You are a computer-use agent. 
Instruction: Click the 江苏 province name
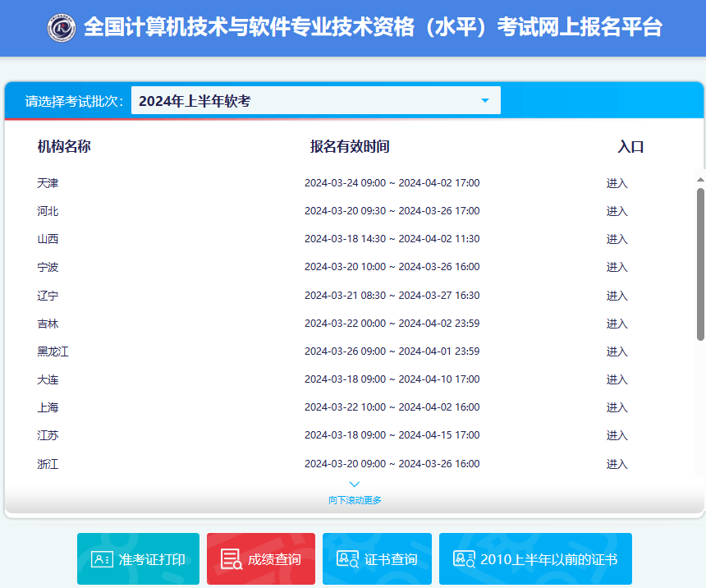point(48,435)
